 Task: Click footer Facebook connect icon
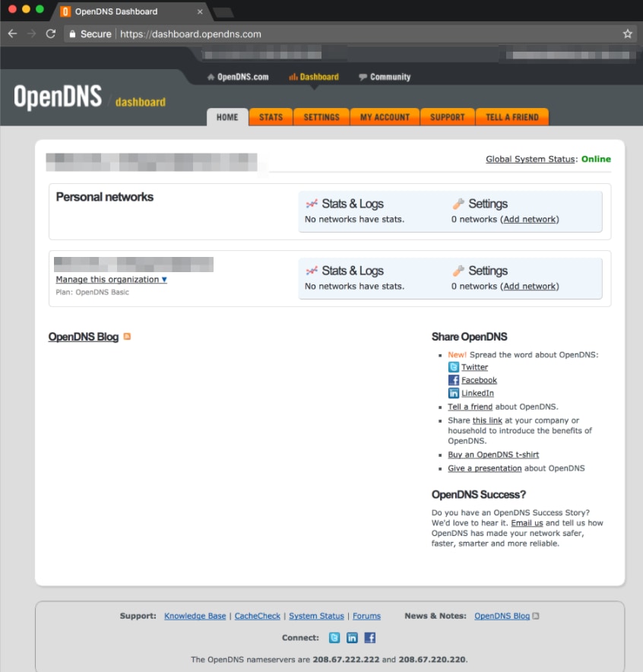(x=370, y=638)
